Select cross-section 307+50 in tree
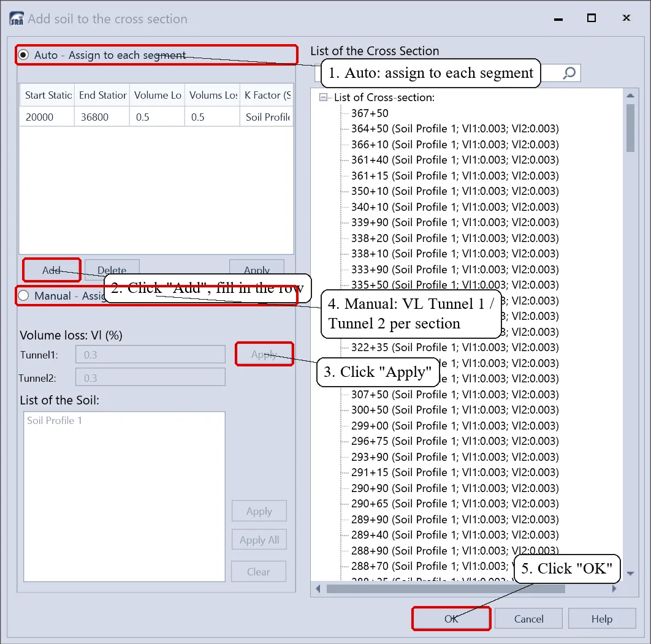The height and width of the screenshot is (644, 651). click(455, 394)
